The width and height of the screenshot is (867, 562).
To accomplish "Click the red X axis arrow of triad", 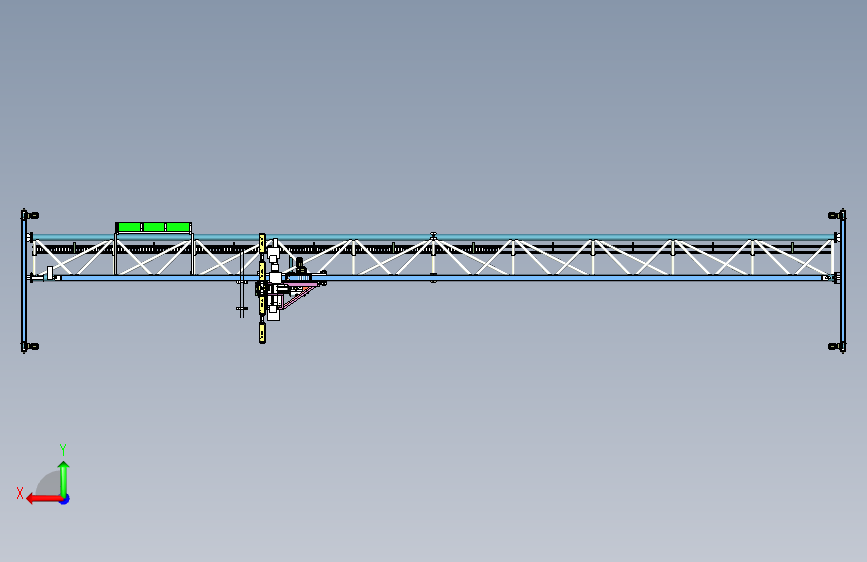I will 44,499.
